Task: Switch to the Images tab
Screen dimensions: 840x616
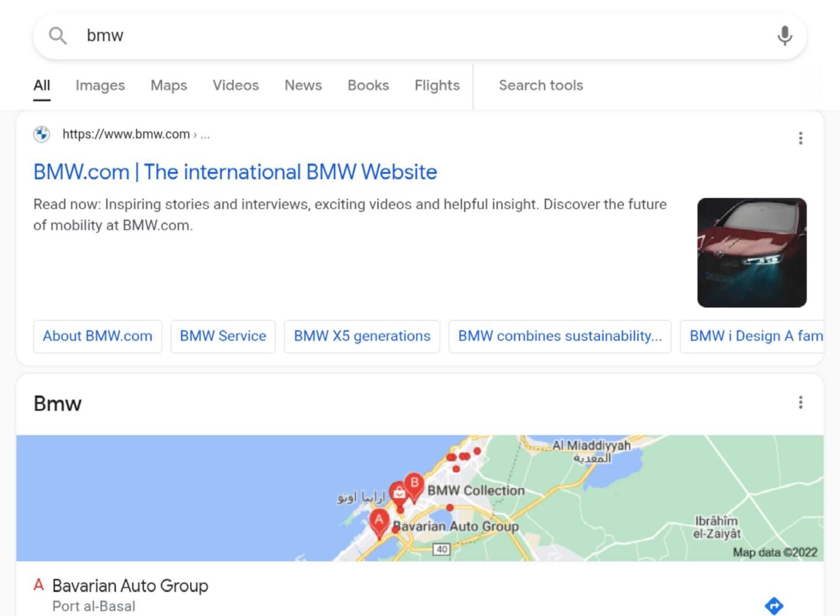Action: coord(100,86)
